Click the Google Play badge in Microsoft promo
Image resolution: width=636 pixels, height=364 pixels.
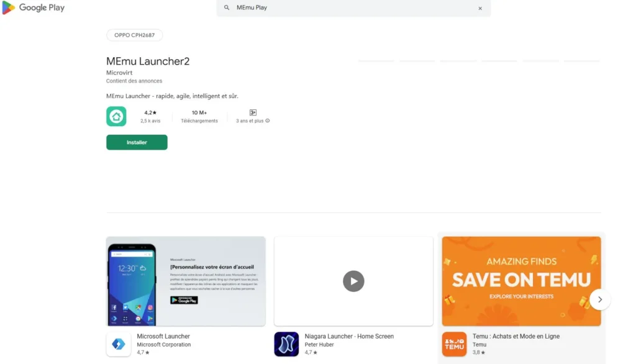[x=184, y=300]
